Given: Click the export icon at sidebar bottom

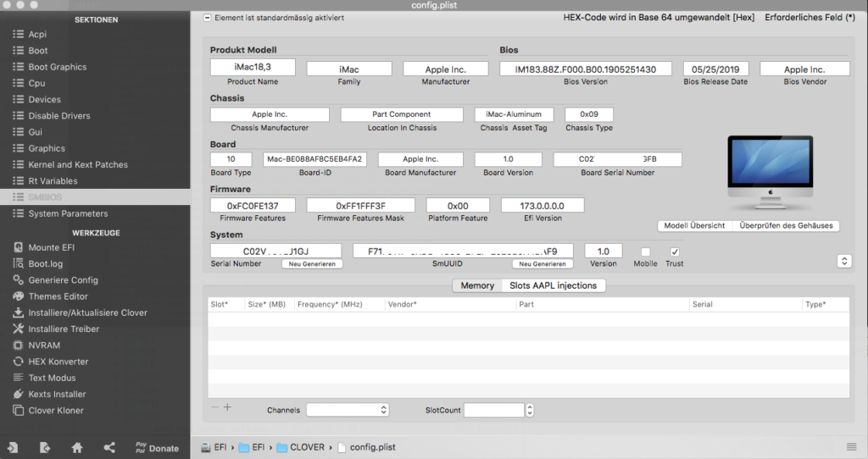Looking at the screenshot, I should [45, 447].
